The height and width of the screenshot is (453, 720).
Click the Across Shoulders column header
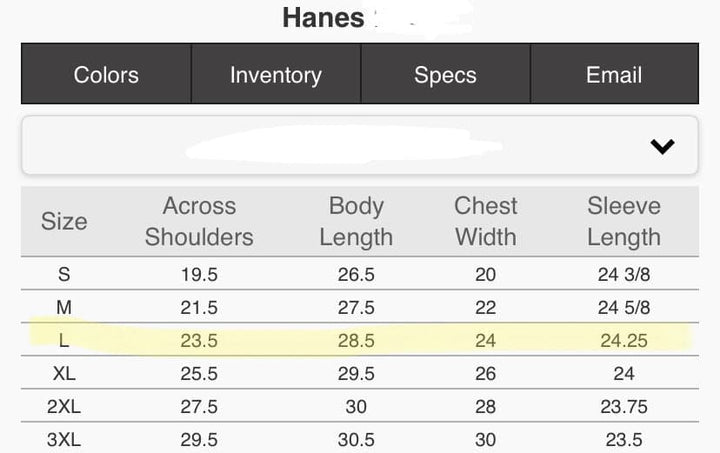pos(199,221)
